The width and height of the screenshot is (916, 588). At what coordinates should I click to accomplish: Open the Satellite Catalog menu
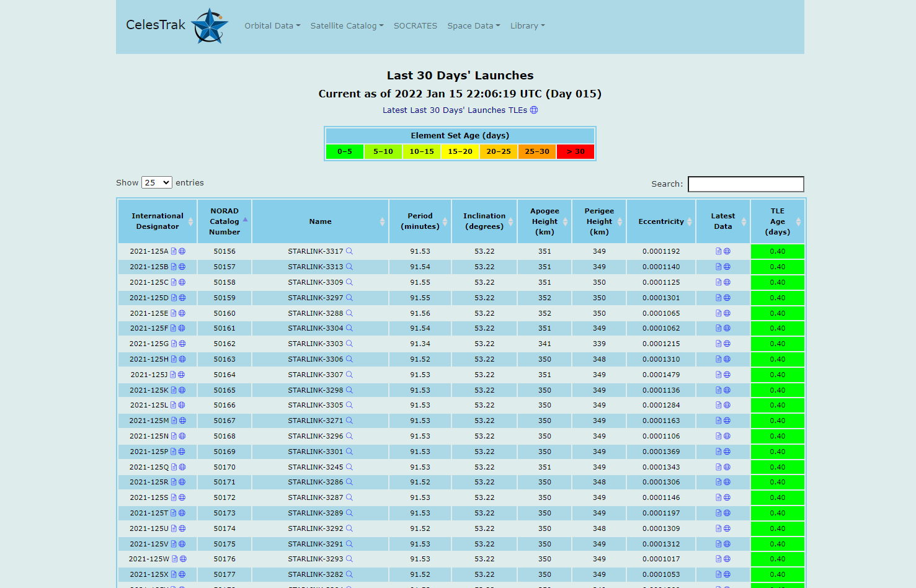tap(347, 26)
